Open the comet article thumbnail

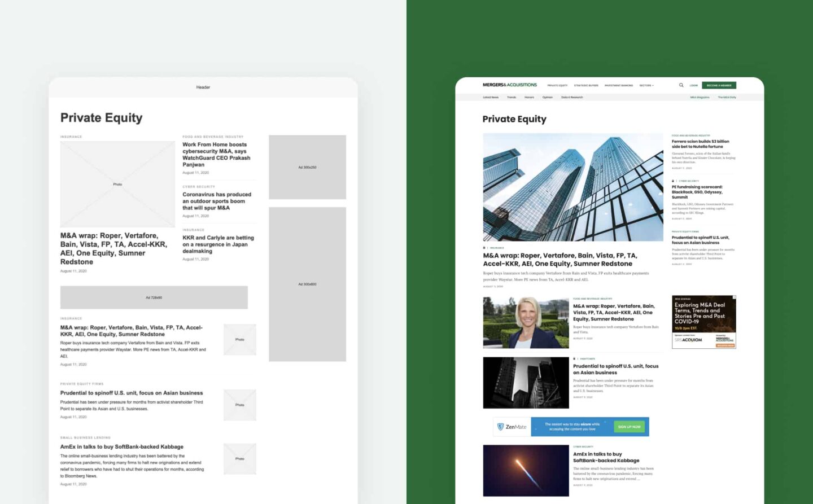tap(526, 471)
